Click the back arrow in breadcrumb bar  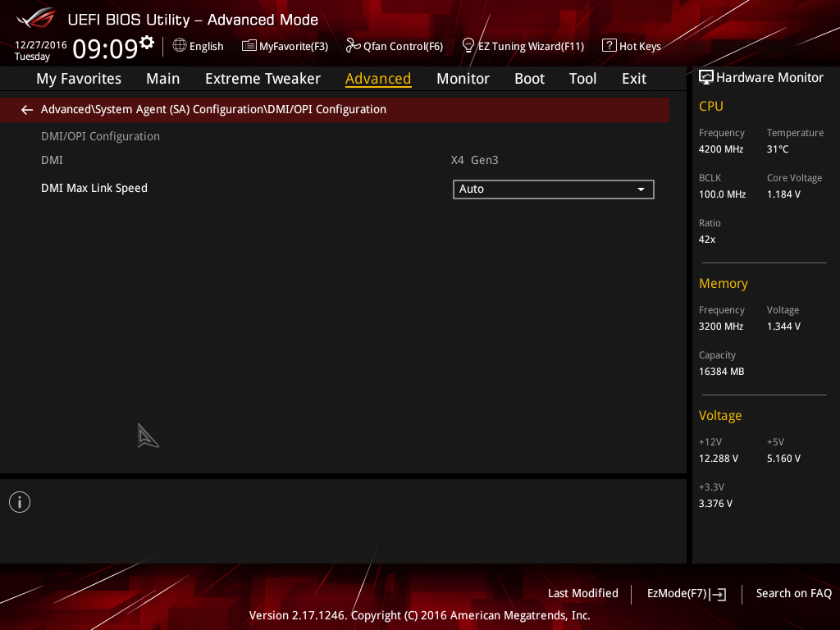tap(27, 110)
